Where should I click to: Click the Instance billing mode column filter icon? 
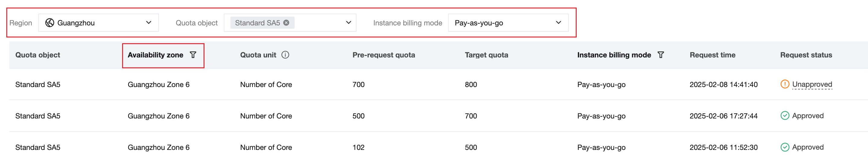pyautogui.click(x=661, y=55)
